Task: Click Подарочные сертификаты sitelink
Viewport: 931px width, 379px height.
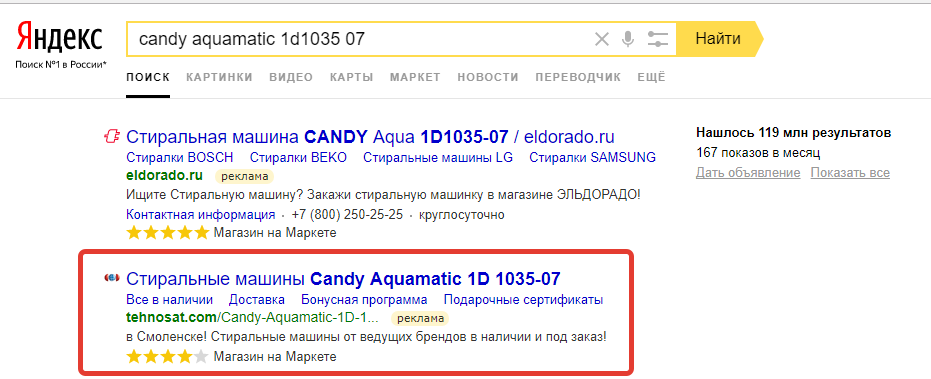Action: [524, 299]
